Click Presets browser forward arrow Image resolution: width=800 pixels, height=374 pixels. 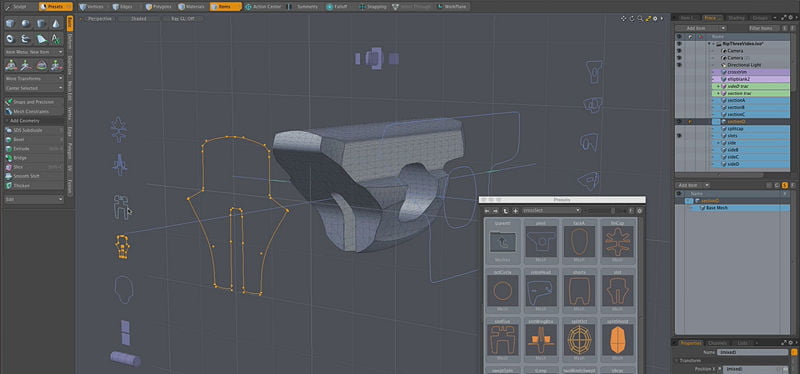(x=495, y=211)
